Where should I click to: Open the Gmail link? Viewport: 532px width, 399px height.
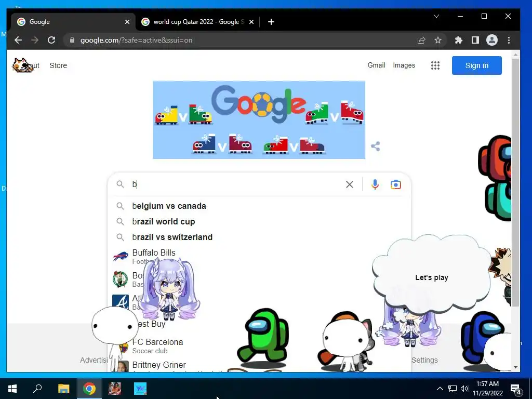click(x=376, y=65)
